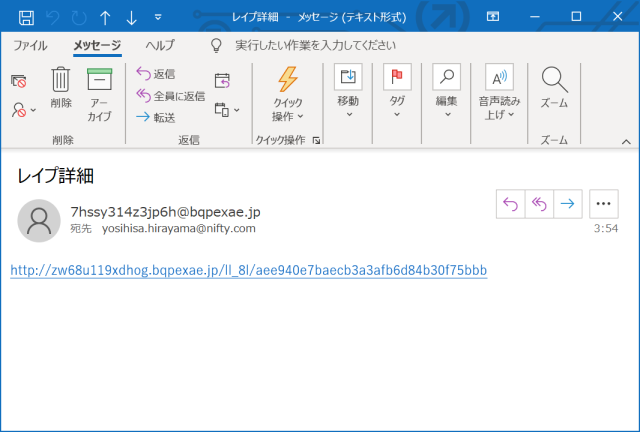Open the ファイル tab
Screen dimensions: 640x432
30,45
